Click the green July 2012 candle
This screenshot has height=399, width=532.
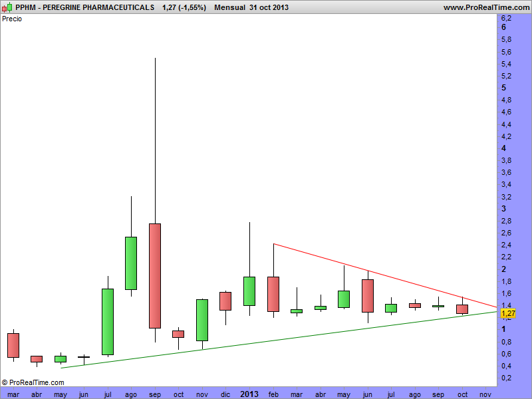[x=108, y=322]
